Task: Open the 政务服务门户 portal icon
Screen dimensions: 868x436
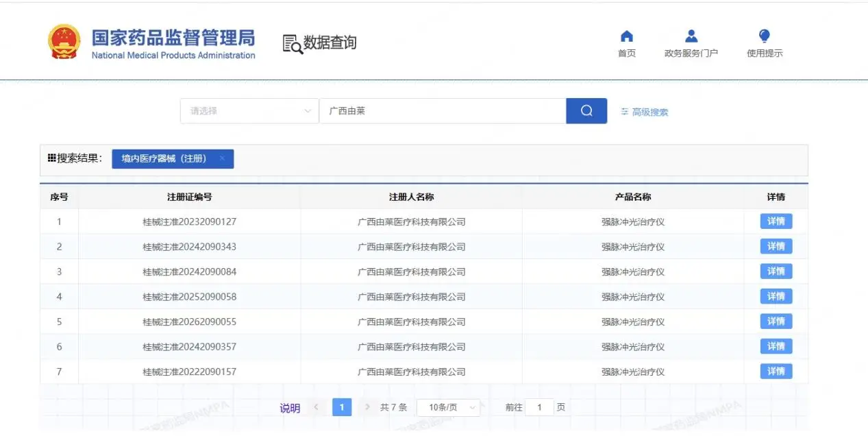Action: [x=691, y=36]
